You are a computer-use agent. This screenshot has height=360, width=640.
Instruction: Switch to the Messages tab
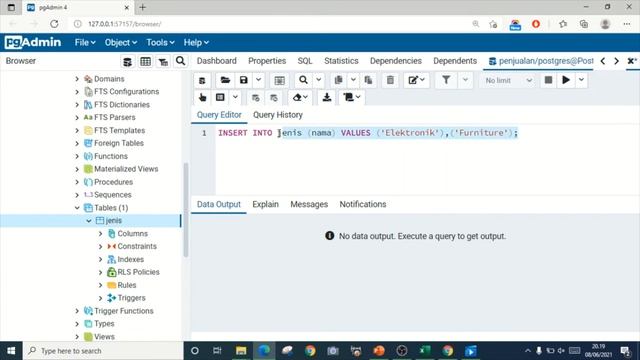(309, 204)
